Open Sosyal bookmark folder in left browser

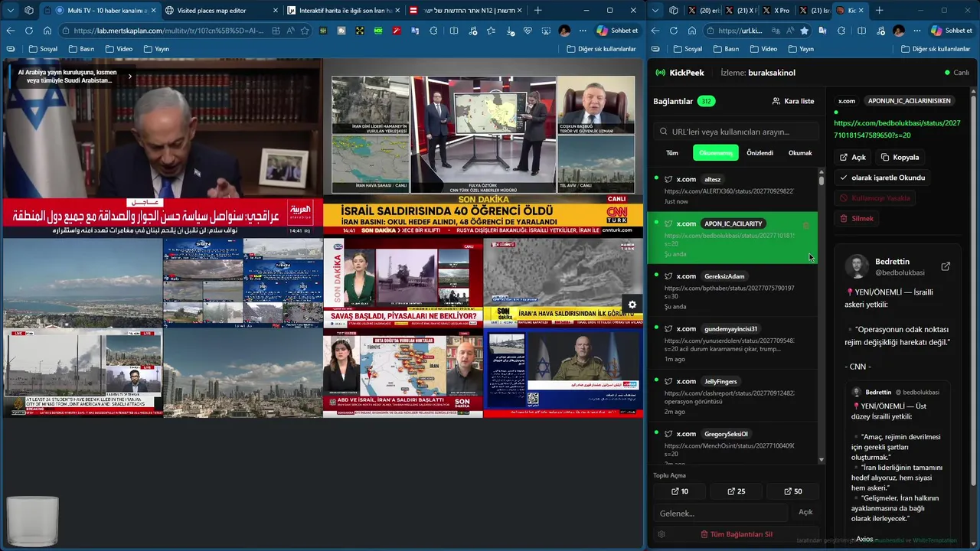[44, 49]
